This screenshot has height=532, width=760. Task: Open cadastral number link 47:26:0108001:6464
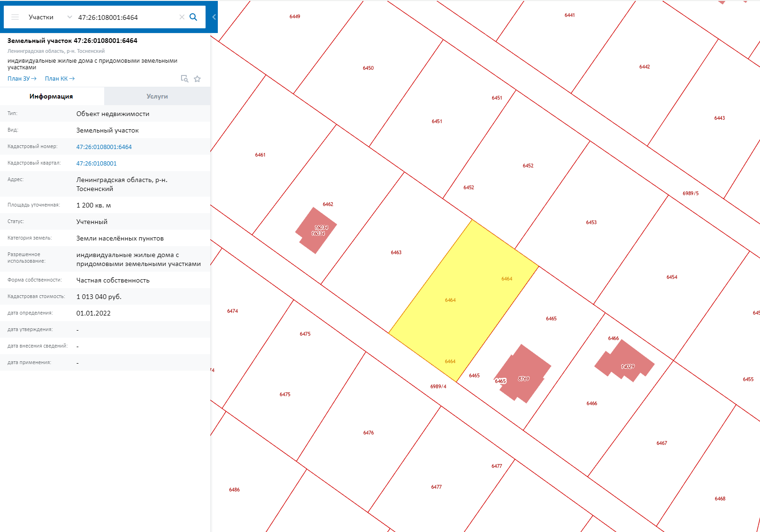tap(104, 147)
